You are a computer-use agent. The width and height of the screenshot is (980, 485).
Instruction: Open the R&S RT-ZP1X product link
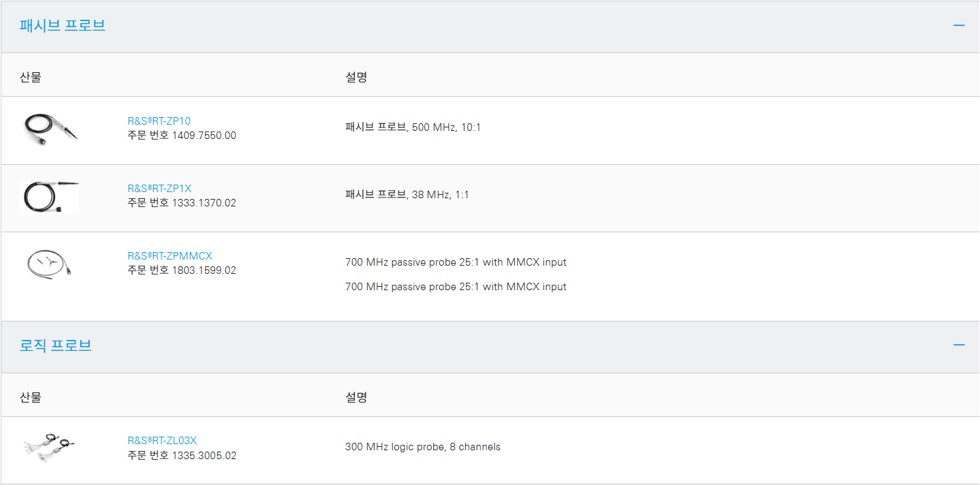coord(159,189)
